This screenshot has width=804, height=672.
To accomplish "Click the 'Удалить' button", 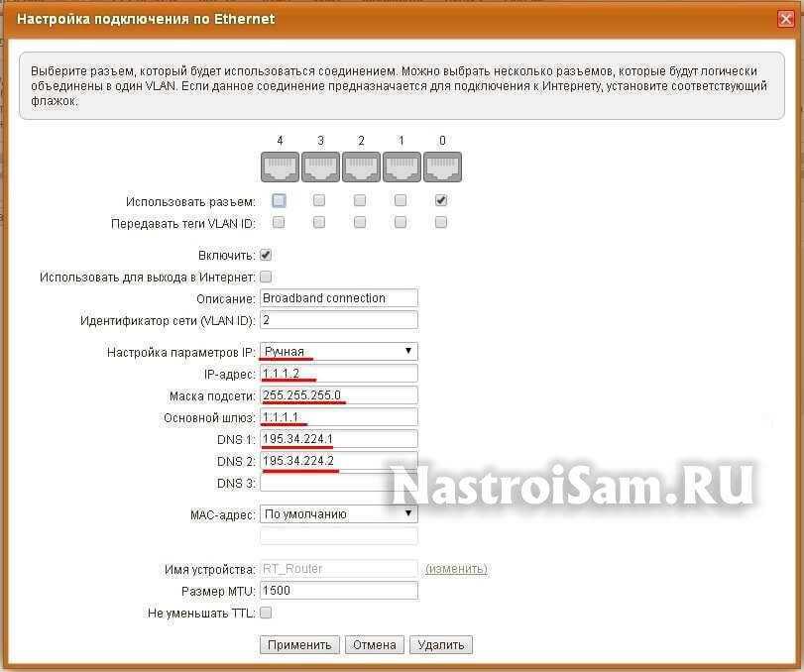I will click(x=441, y=645).
